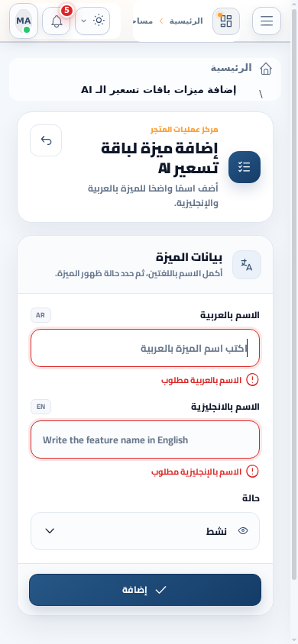
Task: Click the Arabic name error warning icon
Action: 252,380
